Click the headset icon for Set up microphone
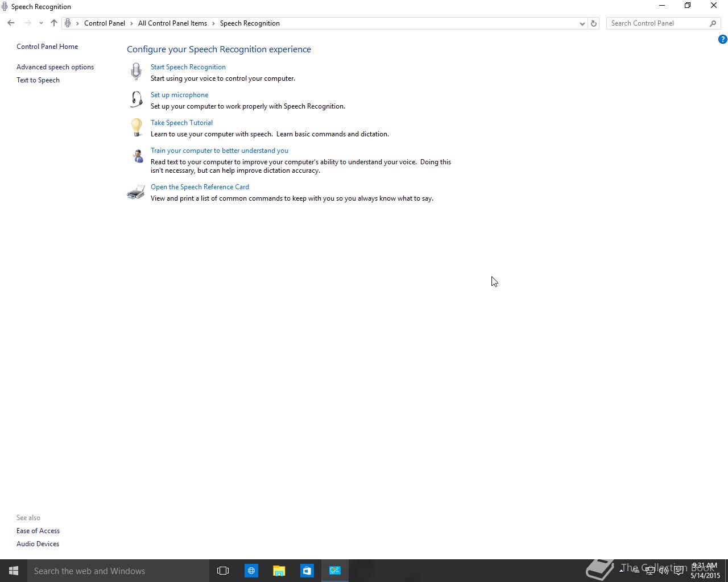728x582 pixels. coord(136,99)
